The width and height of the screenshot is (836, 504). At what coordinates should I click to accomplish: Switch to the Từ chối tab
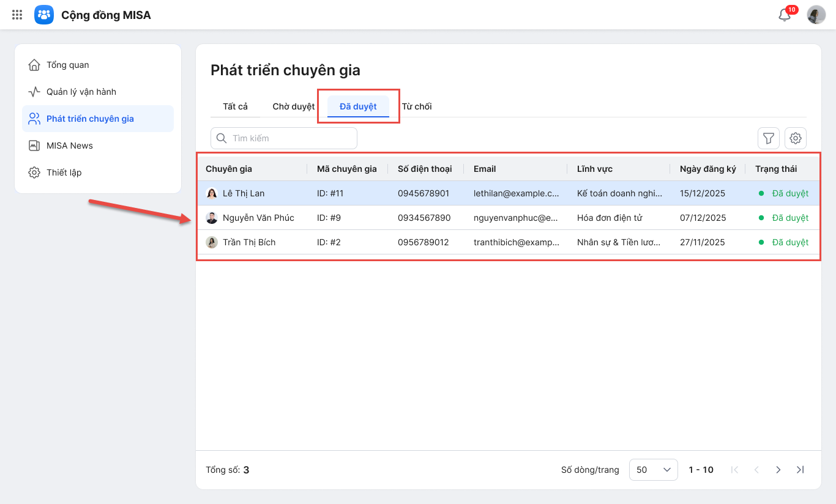coord(417,106)
